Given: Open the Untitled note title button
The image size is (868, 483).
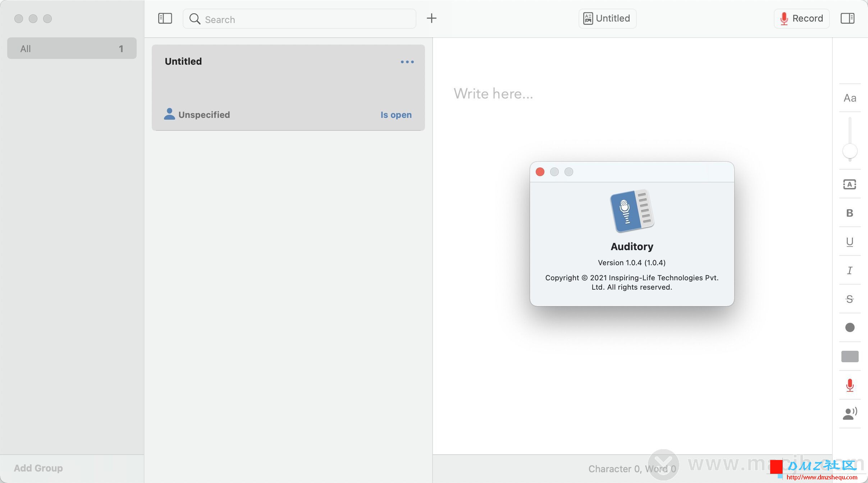Looking at the screenshot, I should (x=607, y=18).
